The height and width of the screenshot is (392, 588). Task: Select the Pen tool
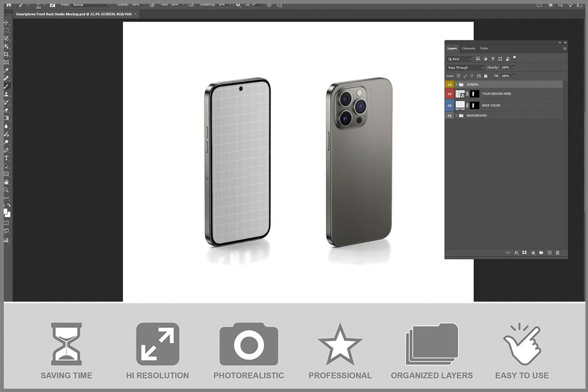pyautogui.click(x=6, y=150)
